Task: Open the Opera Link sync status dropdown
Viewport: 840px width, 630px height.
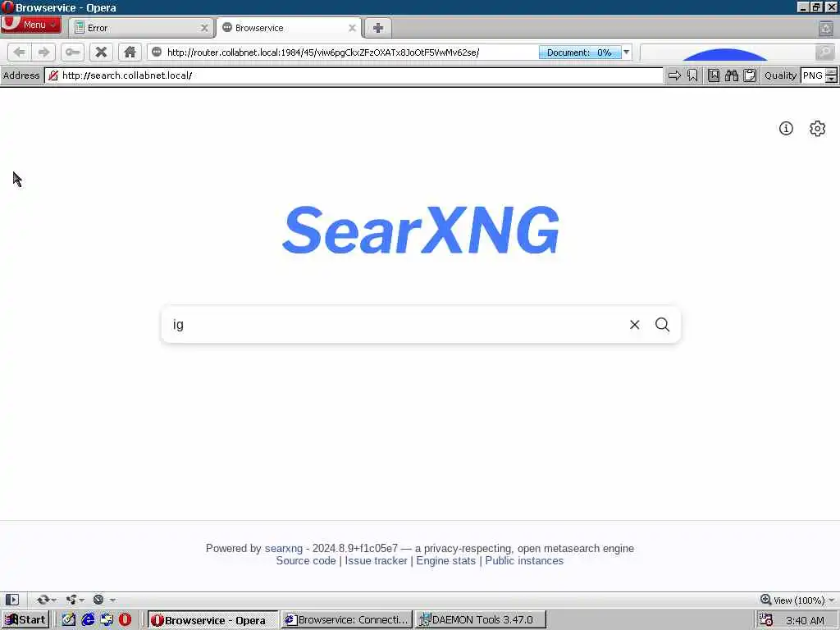Action: (x=46, y=600)
